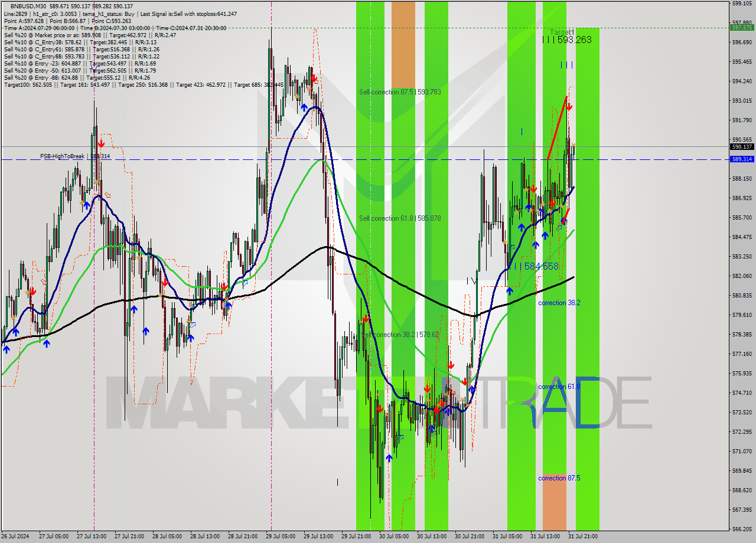
Task: Click '26 Jul 2024' on the time axis
Action: [x=16, y=537]
